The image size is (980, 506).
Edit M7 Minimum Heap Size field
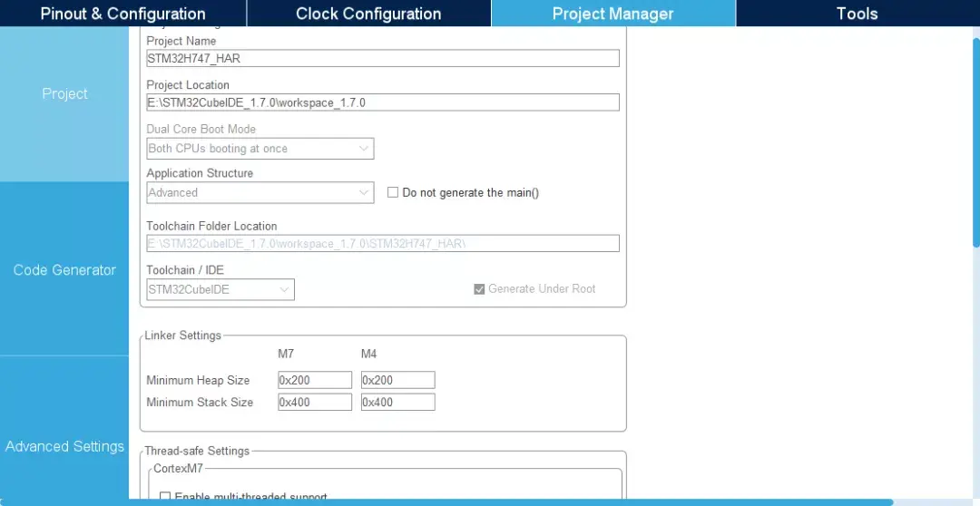coord(315,380)
